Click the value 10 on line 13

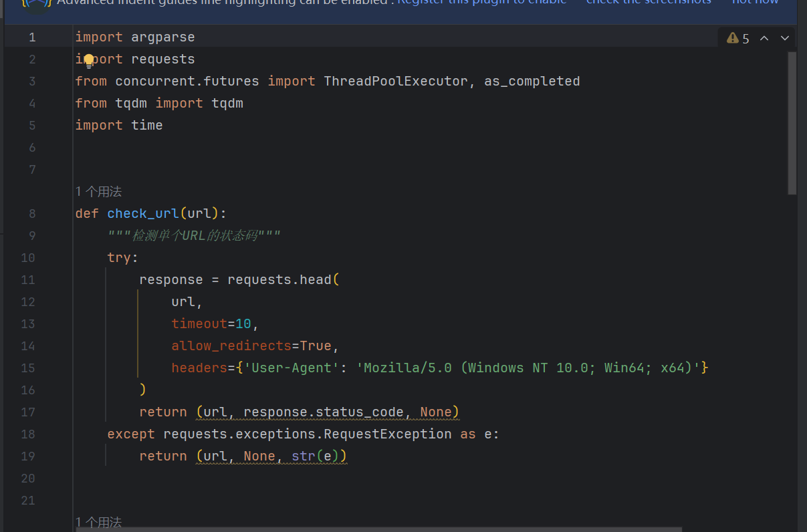pos(243,324)
